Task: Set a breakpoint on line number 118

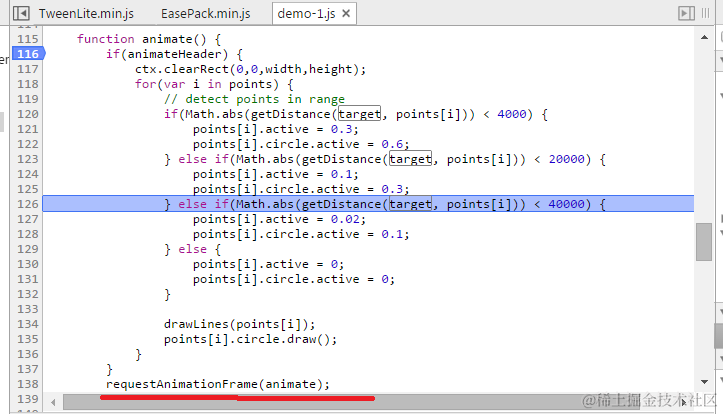Action: (x=28, y=84)
